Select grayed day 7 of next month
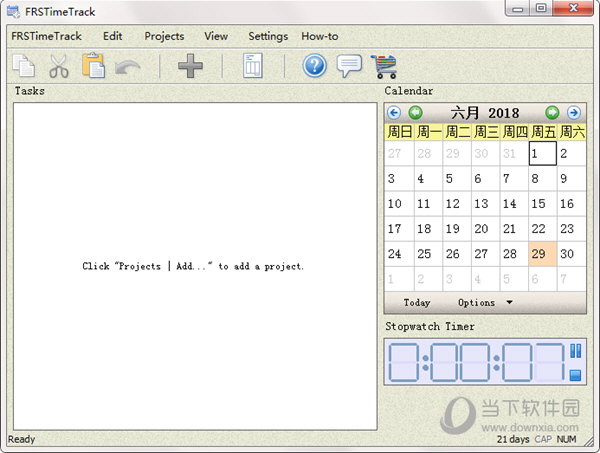600x453 pixels. click(571, 279)
